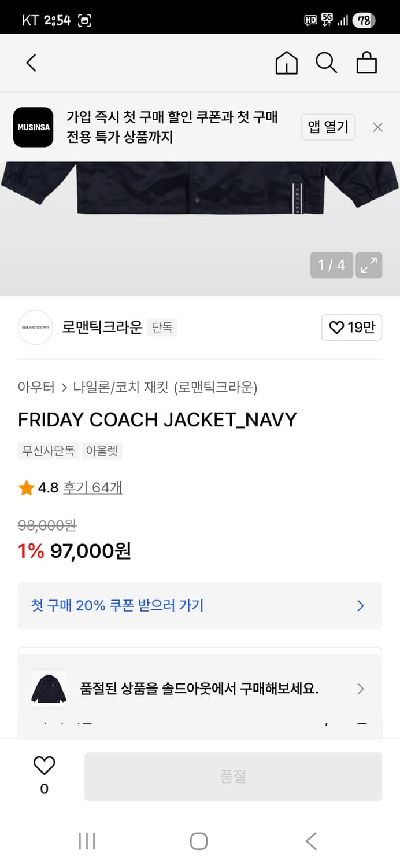The height and width of the screenshot is (868, 400).
Task: Tap the 1/4 image page indicator
Action: pos(332,265)
